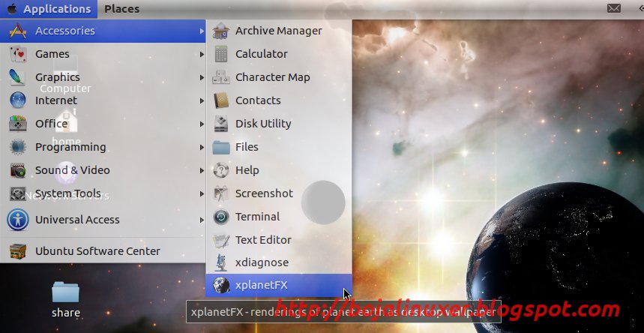Click the Help lifebuoy icon
This screenshot has width=644, height=333.
[x=221, y=170]
